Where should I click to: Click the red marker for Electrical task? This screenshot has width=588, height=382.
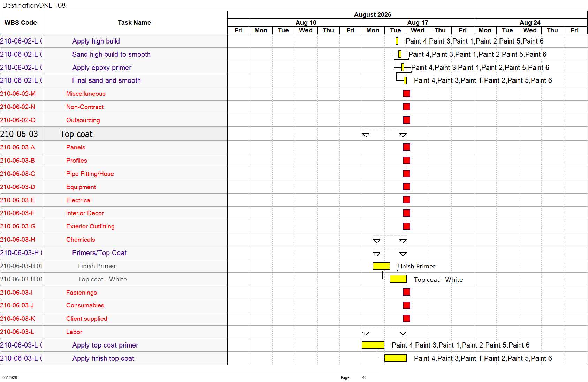(406, 200)
